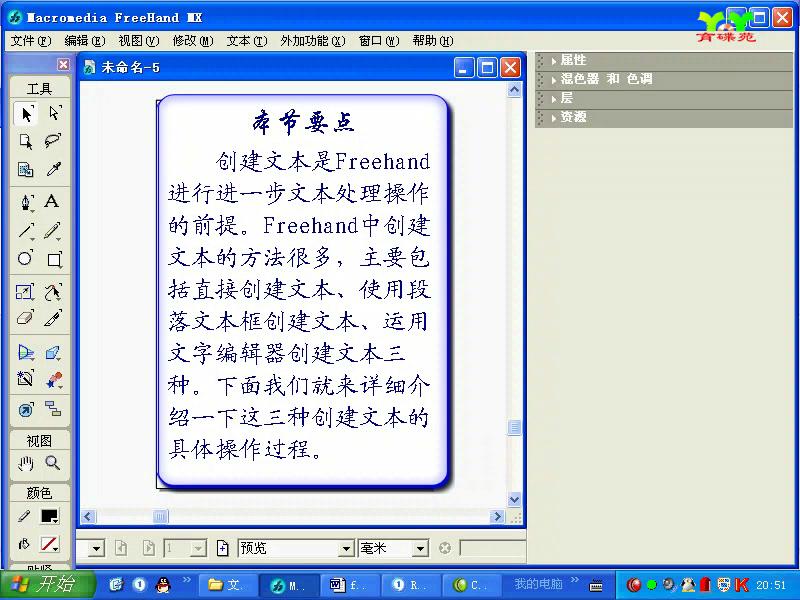800x600 pixels.
Task: Choose the Scale tool
Action: click(x=25, y=292)
